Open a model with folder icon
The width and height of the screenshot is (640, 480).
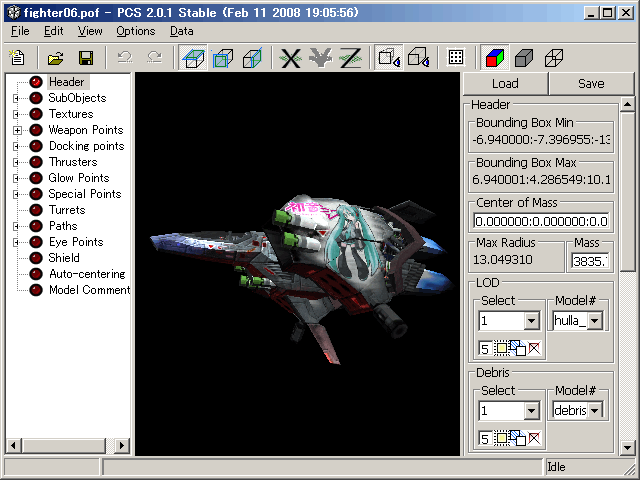(56, 58)
